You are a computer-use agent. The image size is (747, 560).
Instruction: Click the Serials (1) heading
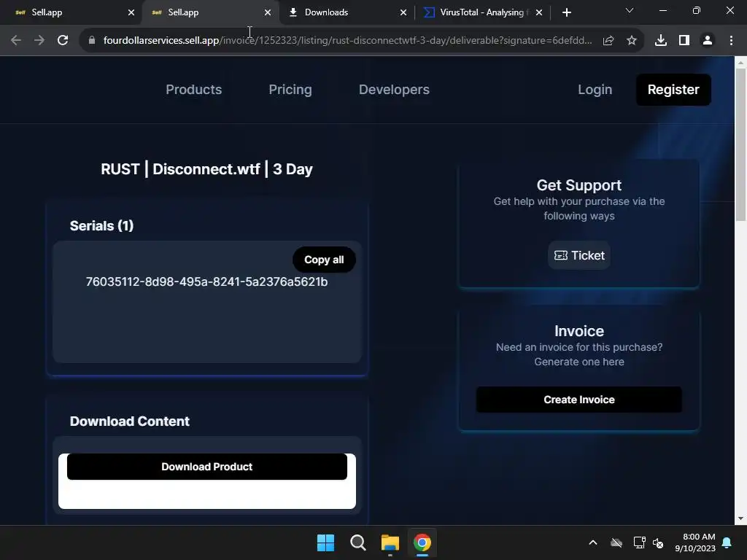point(101,226)
